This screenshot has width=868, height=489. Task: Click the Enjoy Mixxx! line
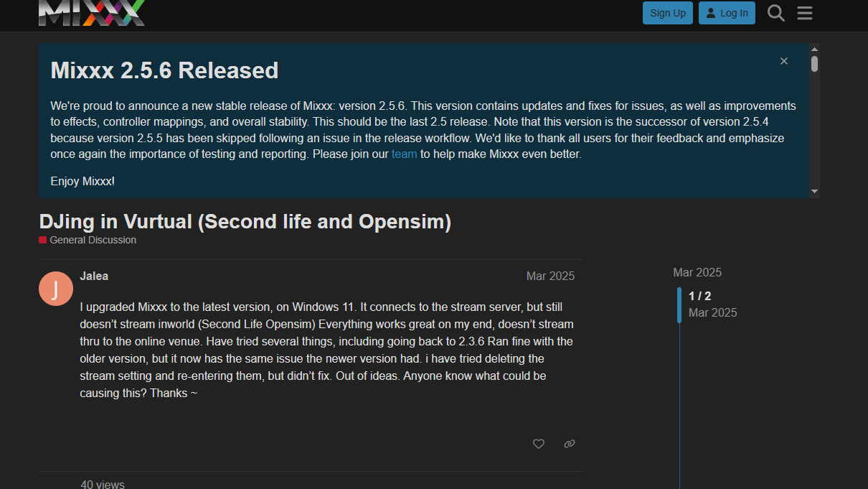82,182
